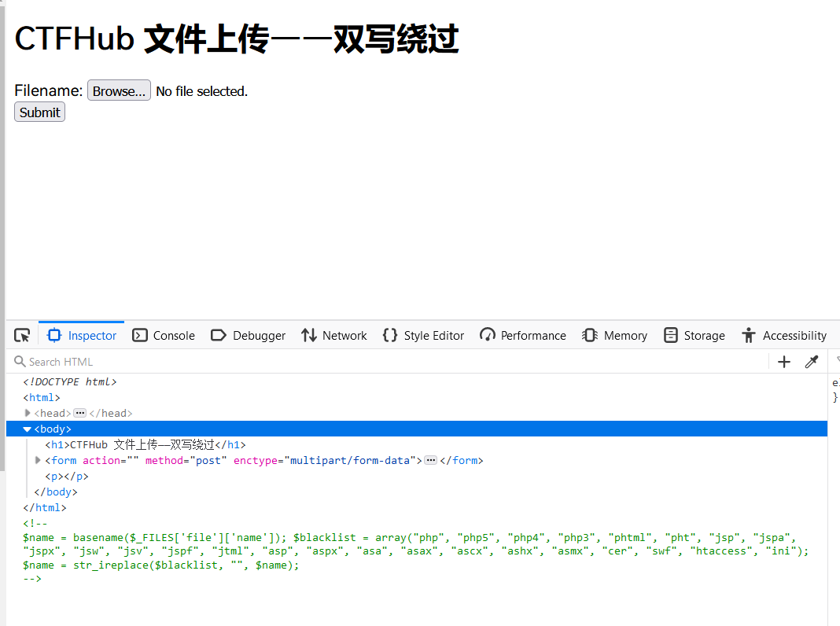Image resolution: width=840 pixels, height=626 pixels.
Task: Click the Submit button
Action: pyautogui.click(x=39, y=112)
